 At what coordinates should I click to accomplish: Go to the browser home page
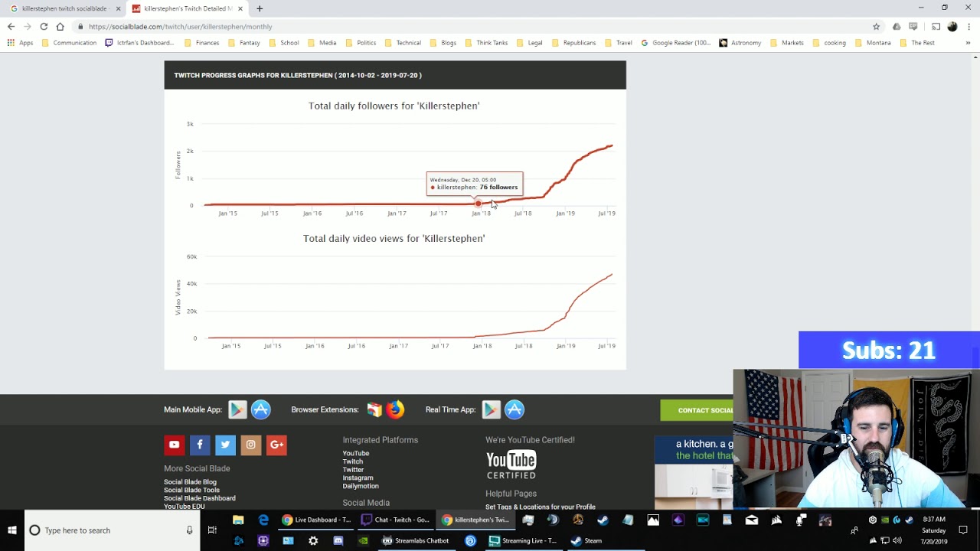pos(60,26)
